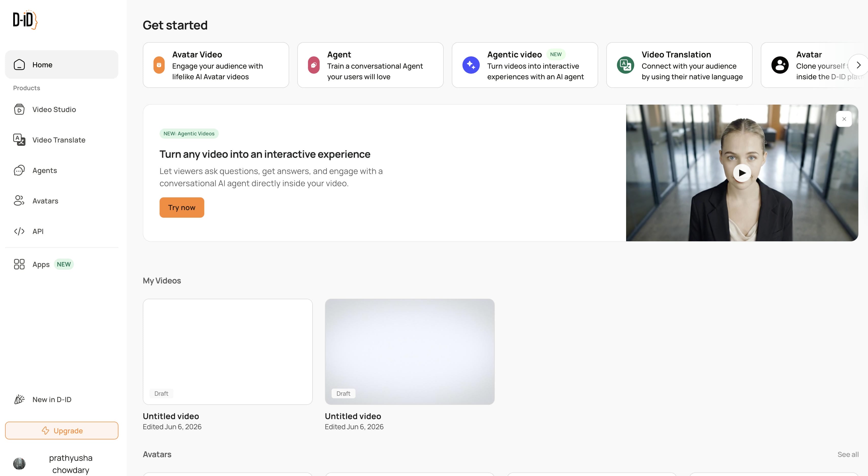868x476 pixels.
Task: Click the NEW badge next to Apps
Action: tap(64, 264)
